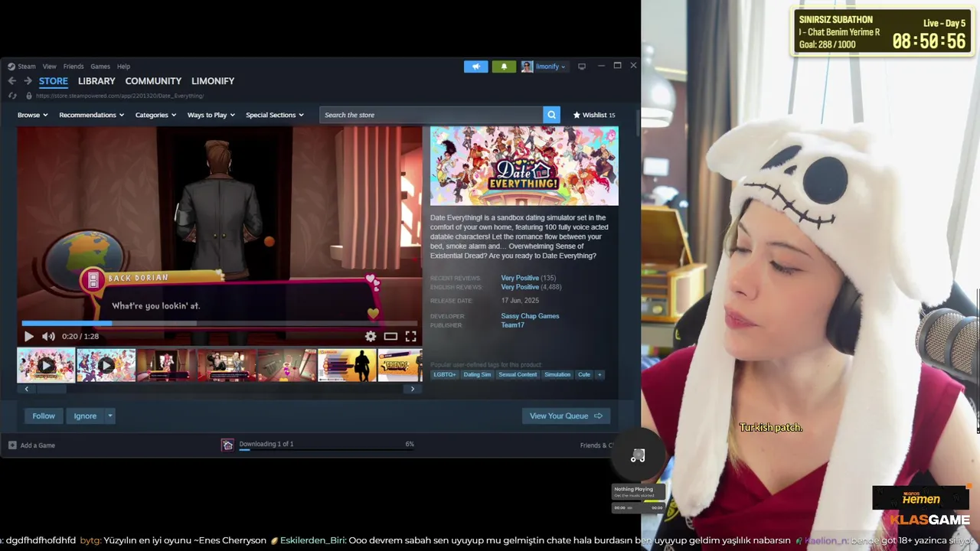
Task: Switch to the STORE tab
Action: (x=54, y=81)
